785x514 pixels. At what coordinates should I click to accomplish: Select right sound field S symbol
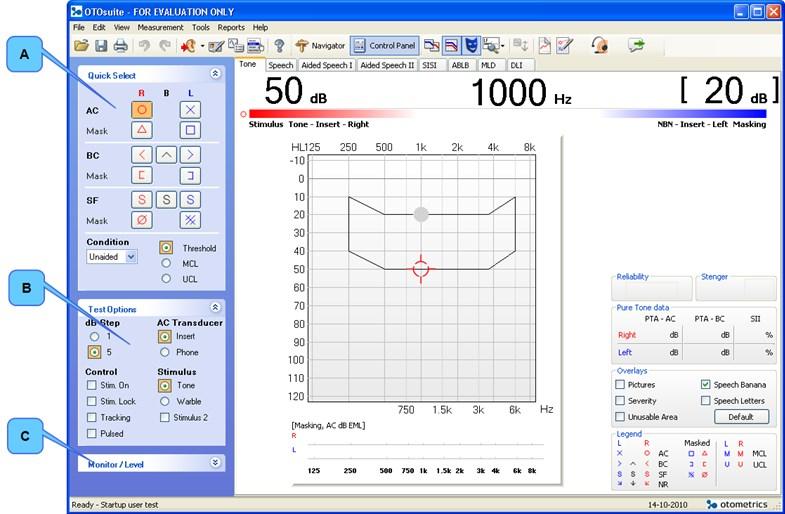pos(142,200)
